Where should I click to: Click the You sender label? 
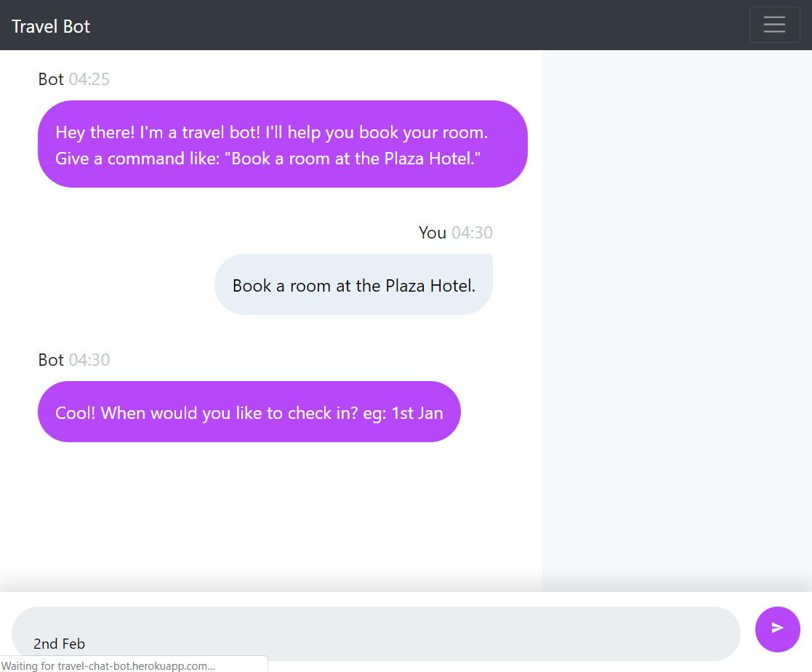tap(433, 233)
